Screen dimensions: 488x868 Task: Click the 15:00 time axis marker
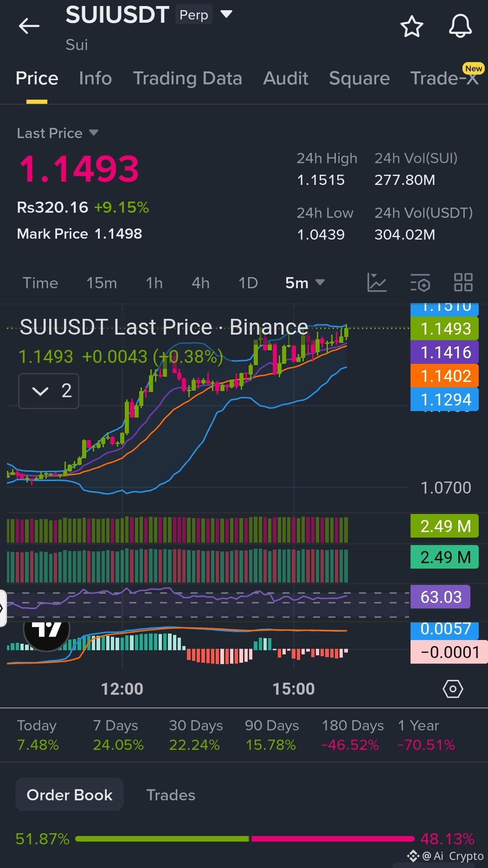coord(294,689)
